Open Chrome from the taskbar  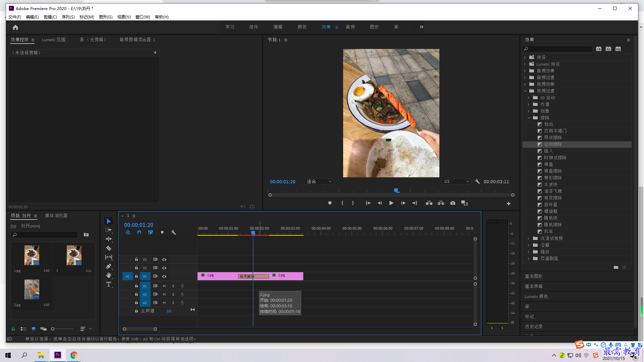pyautogui.click(x=74, y=355)
